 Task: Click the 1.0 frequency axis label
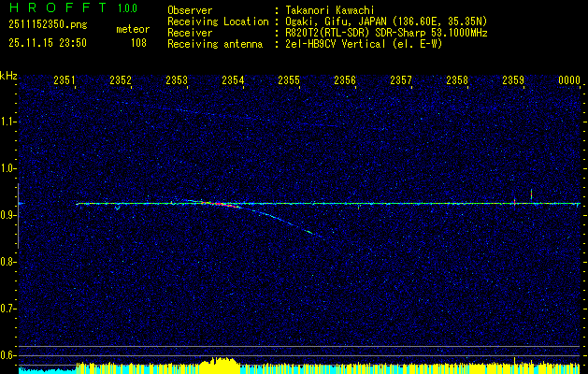click(7, 169)
